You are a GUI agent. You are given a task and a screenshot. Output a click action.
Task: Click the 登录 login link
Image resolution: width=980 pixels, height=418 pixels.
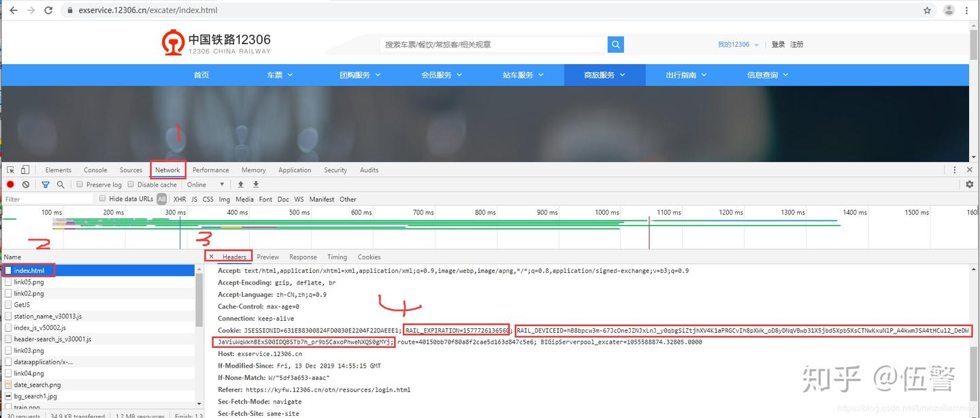(x=778, y=44)
